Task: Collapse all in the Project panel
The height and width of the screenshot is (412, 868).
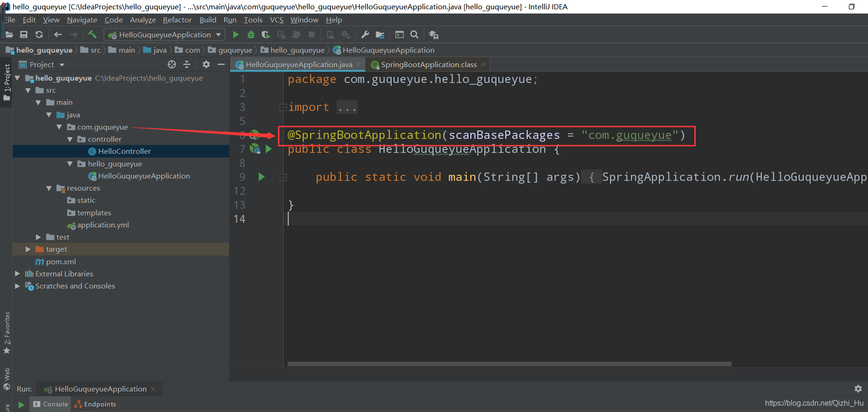Action: 187,64
